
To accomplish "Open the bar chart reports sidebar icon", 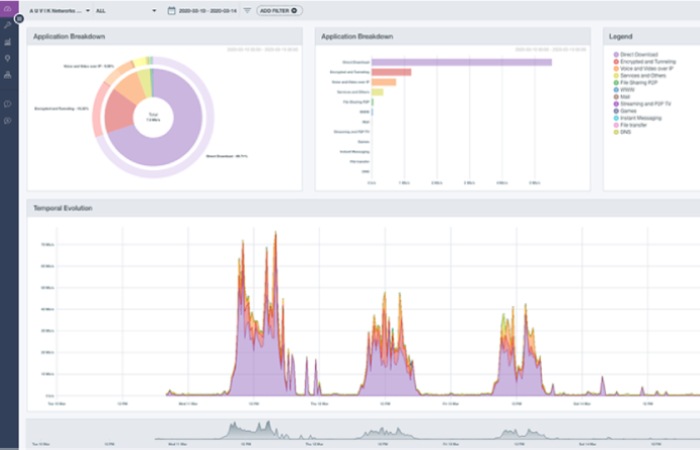I will pyautogui.click(x=8, y=42).
